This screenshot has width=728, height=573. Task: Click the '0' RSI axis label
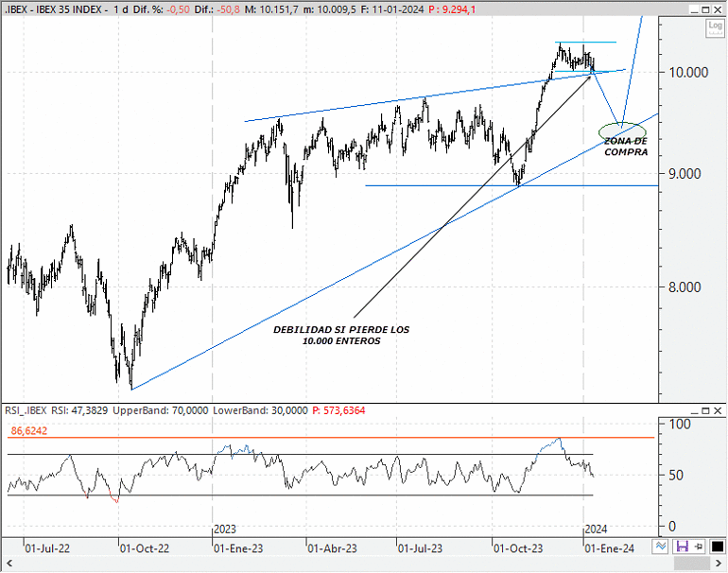pos(672,527)
